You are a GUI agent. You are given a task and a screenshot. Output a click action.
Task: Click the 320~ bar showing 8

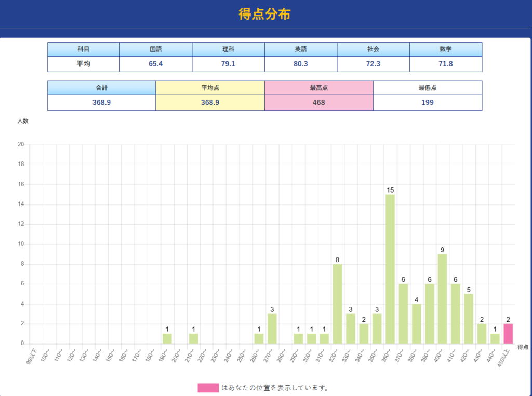(337, 304)
